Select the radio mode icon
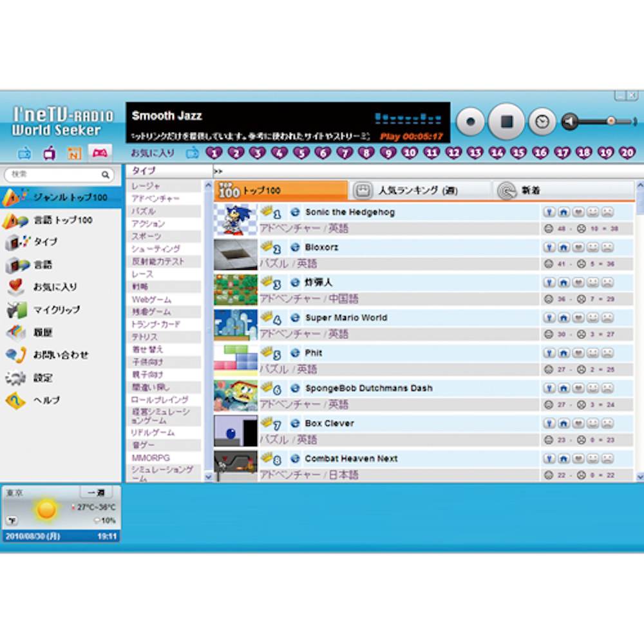Image resolution: width=644 pixels, height=644 pixels. 24,154
